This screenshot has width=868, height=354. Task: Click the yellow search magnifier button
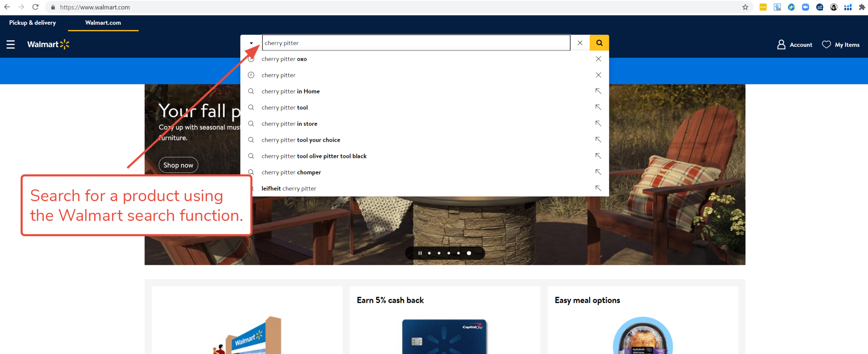point(599,43)
